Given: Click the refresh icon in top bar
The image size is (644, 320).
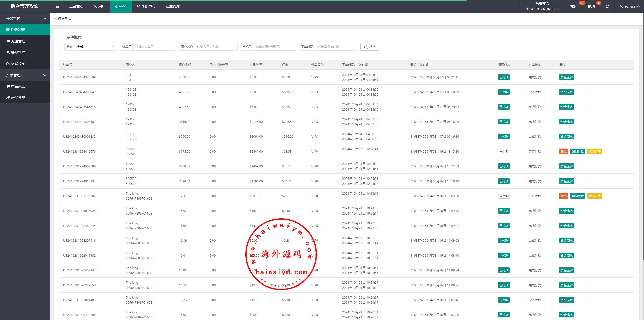Looking at the screenshot, I should point(607,6).
